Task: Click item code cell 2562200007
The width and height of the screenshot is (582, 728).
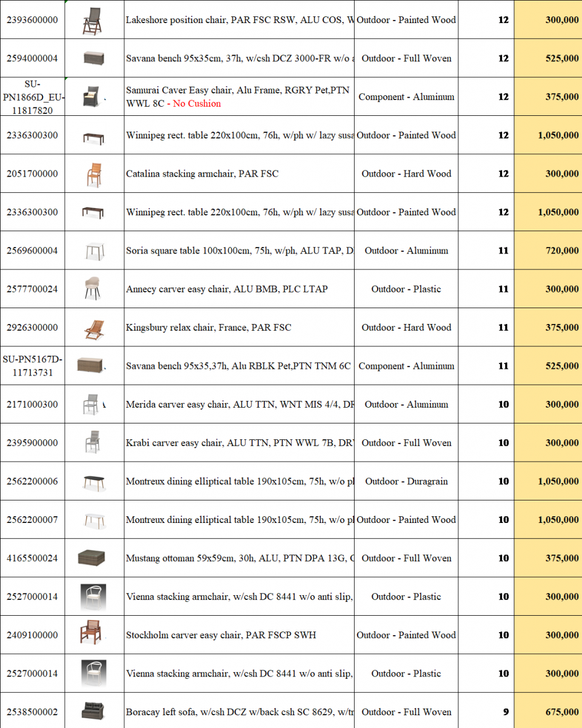Action: 33,520
